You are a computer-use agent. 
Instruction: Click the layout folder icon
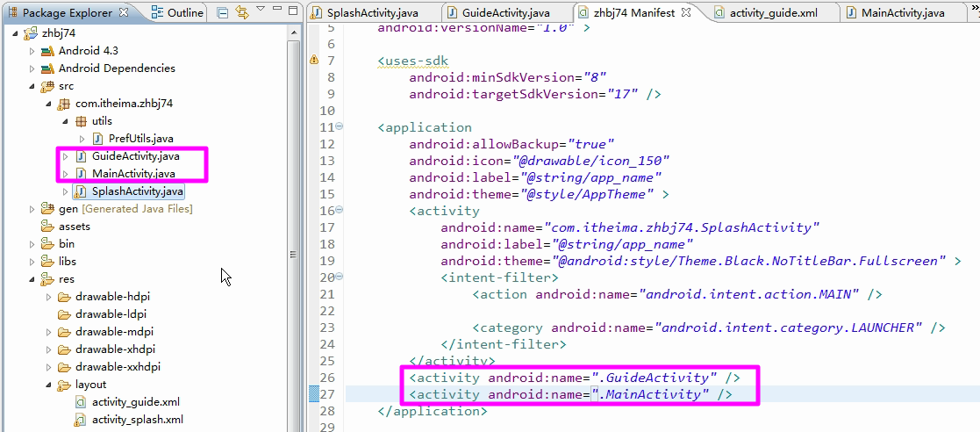point(64,385)
